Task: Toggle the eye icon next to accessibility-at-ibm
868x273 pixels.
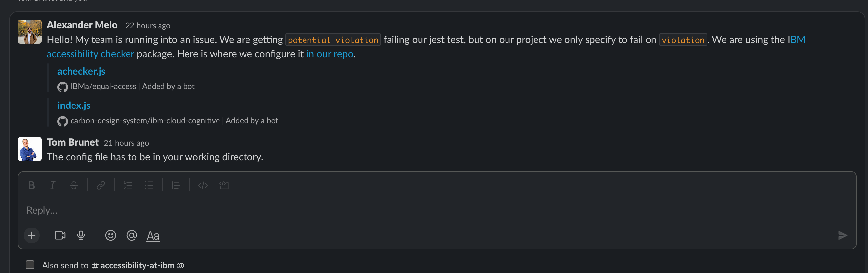Action: (x=181, y=266)
